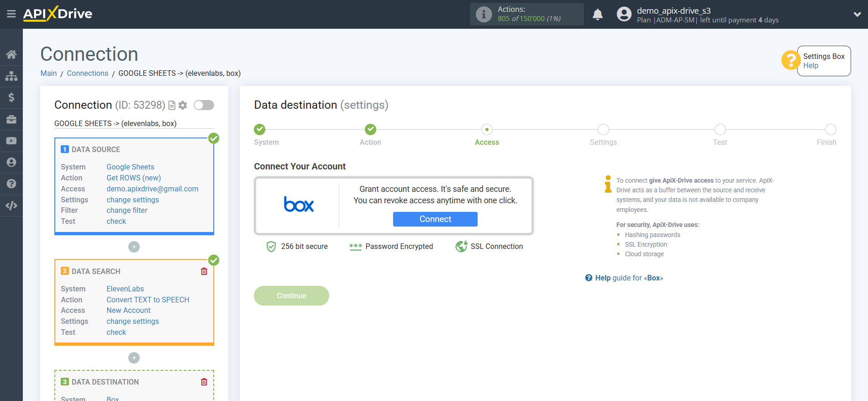Image resolution: width=868 pixels, height=401 pixels.
Task: Click change filter in Data Source
Action: click(x=127, y=210)
